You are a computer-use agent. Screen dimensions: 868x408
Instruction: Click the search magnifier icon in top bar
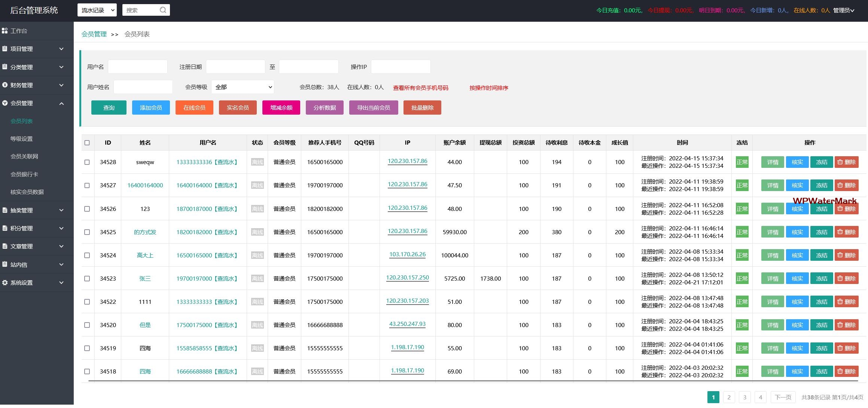pyautogui.click(x=163, y=10)
